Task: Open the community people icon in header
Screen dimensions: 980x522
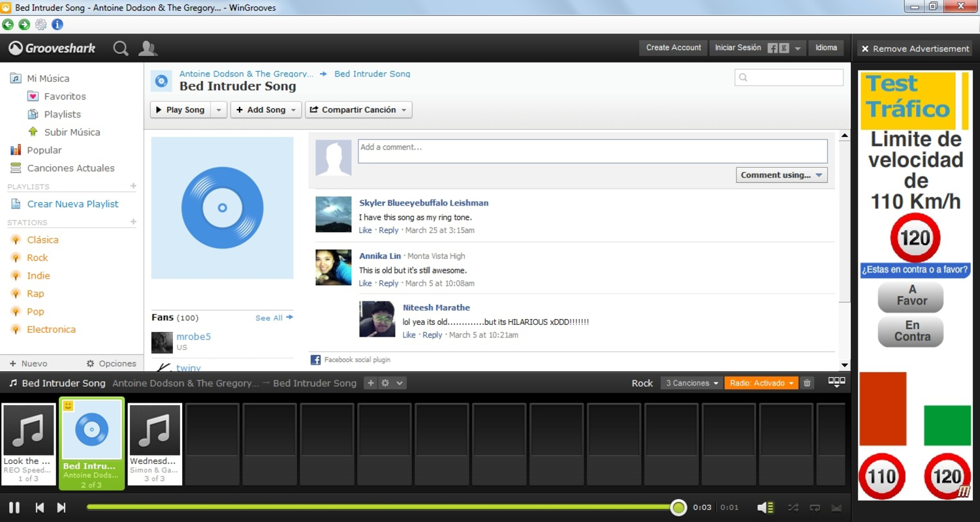Action: point(148,48)
